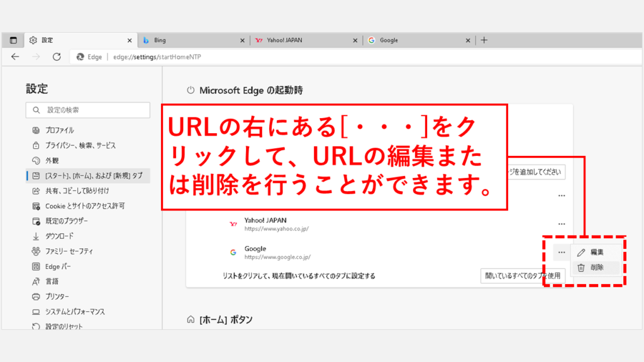This screenshot has width=644, height=362.
Task: Switch to the Bing tab
Action: pos(189,40)
